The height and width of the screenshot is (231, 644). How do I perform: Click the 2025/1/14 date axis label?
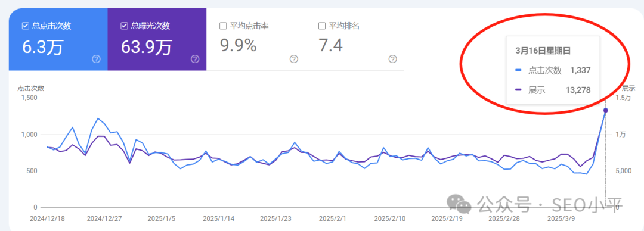pyautogui.click(x=219, y=218)
